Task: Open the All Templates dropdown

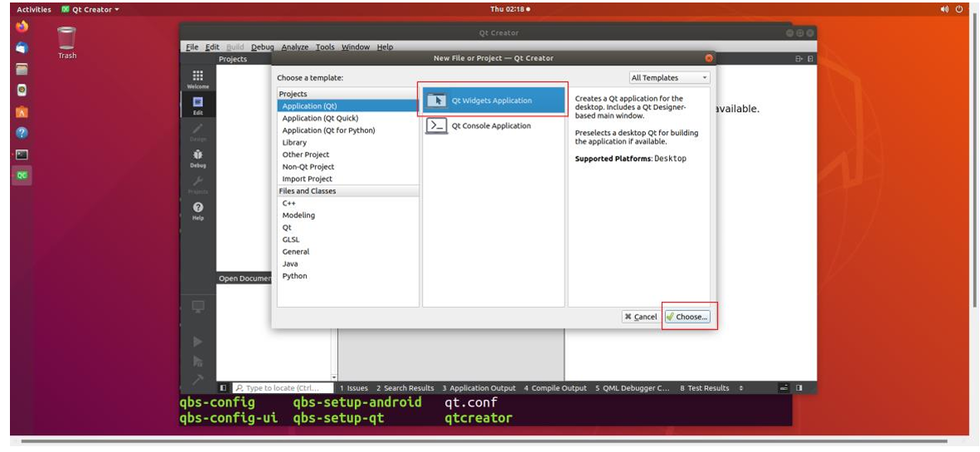Action: point(669,77)
